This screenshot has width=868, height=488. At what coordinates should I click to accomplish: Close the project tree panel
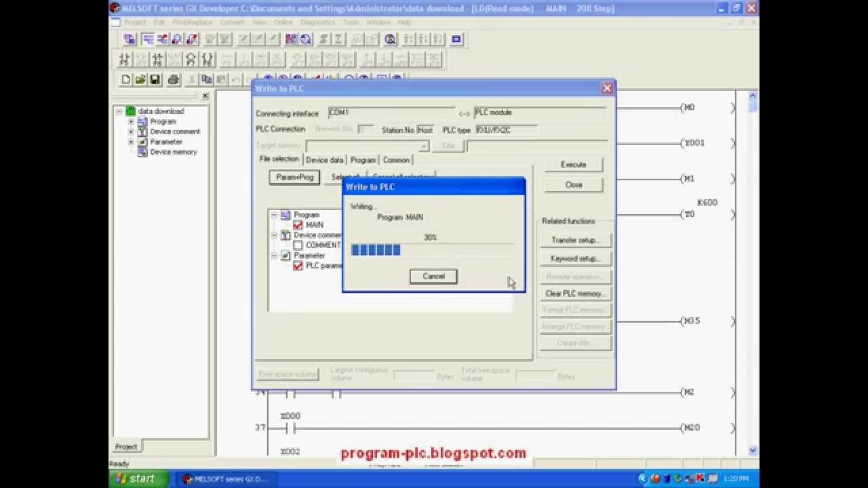[205, 96]
